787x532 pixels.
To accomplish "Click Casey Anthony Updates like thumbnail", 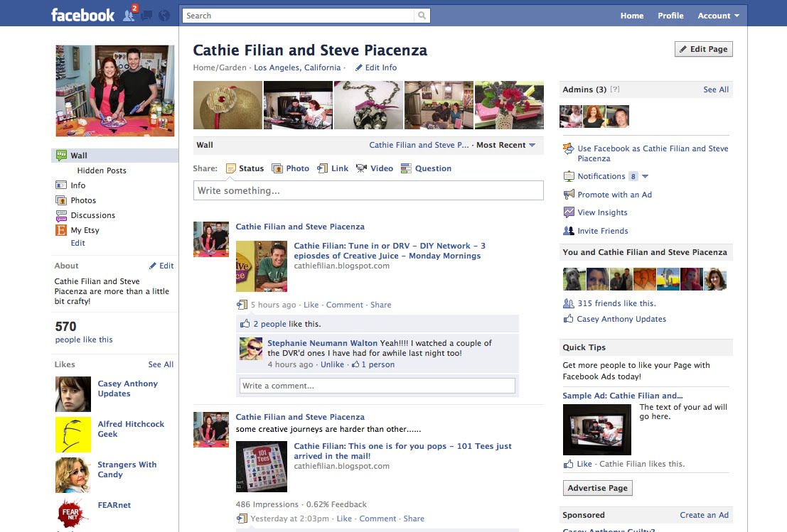I will click(73, 394).
